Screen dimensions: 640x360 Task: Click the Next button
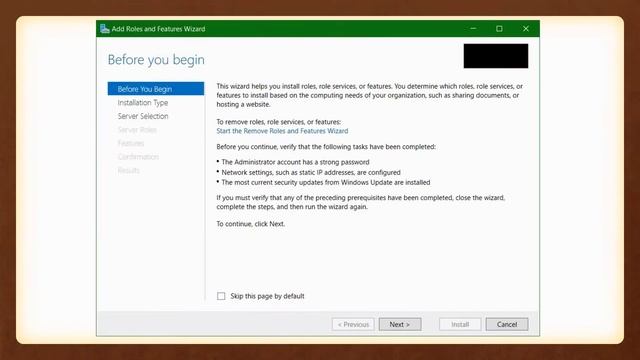[x=400, y=324]
